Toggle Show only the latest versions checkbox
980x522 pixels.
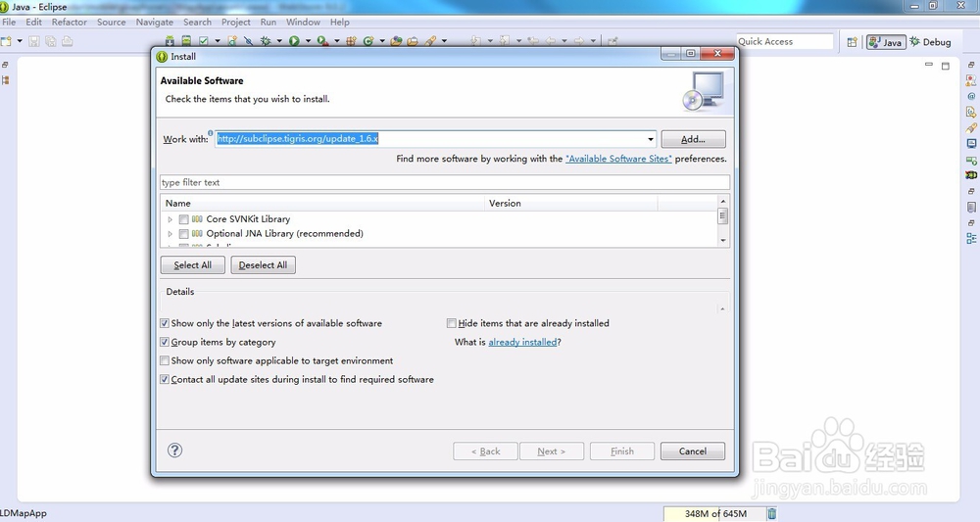165,323
